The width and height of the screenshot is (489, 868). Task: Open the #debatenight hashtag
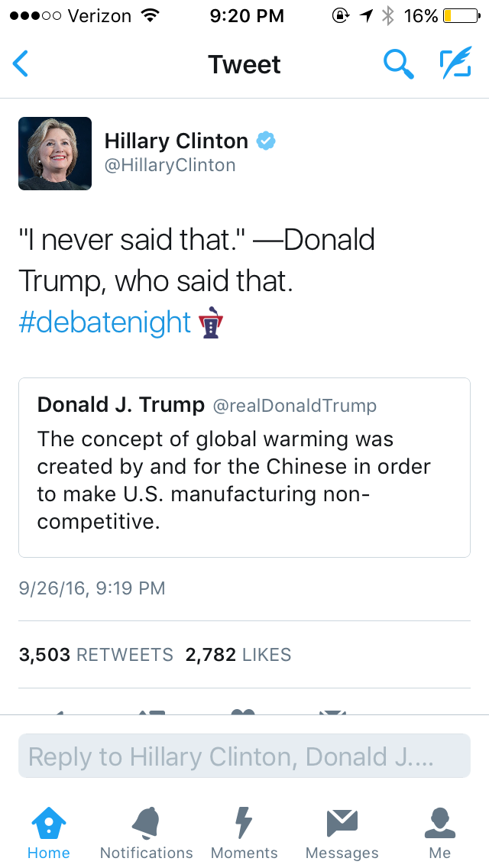104,322
